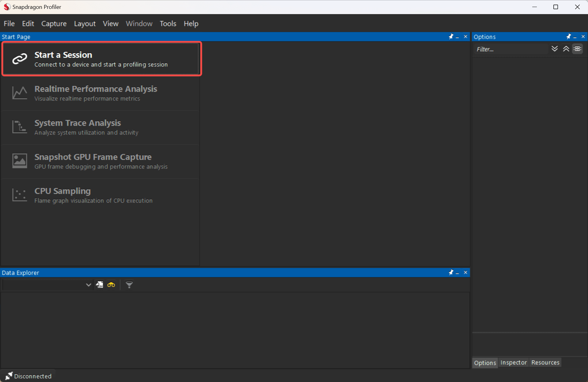The height and width of the screenshot is (382, 588).
Task: Open the Data Explorer dropdown combo box
Action: click(x=88, y=285)
